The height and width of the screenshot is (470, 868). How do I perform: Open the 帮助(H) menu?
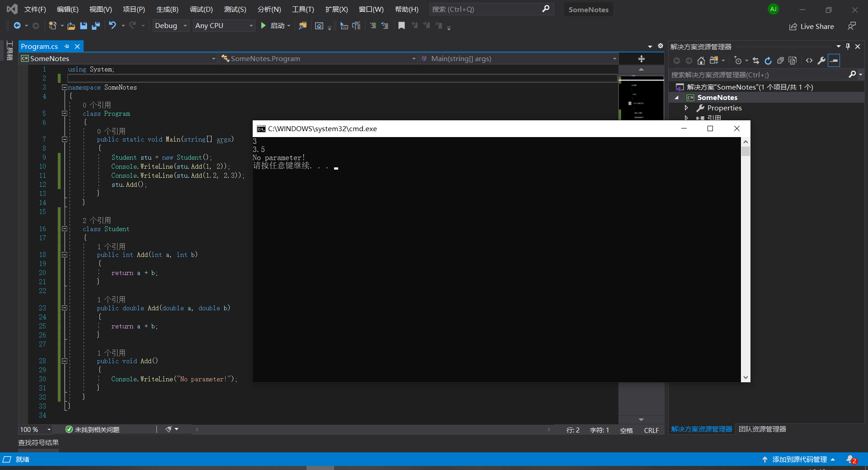(x=407, y=9)
